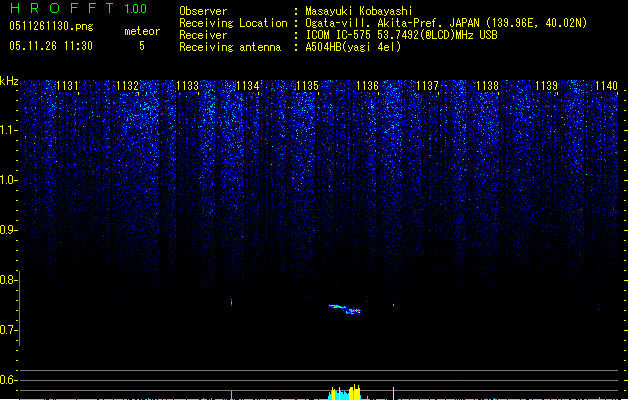Click the location text Ogata-vill. Akita-Pref. JAPAN
The height and width of the screenshot is (400, 629).
point(392,23)
